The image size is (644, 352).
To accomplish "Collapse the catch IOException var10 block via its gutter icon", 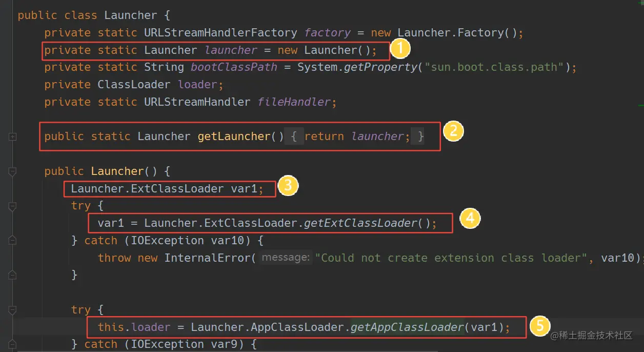I will tap(12, 241).
